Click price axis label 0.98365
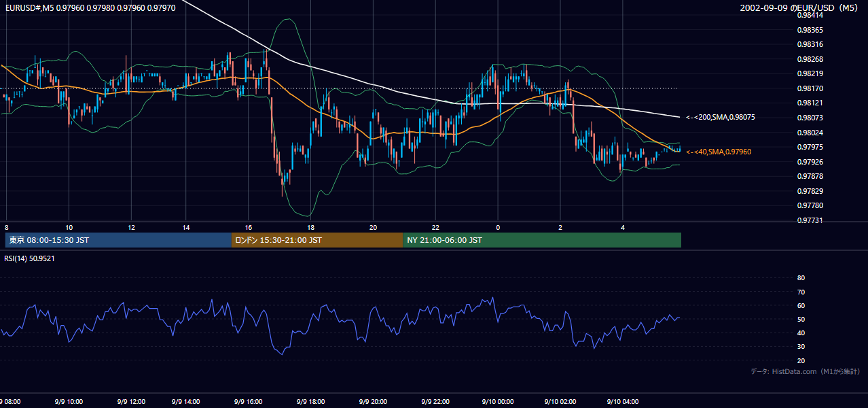868x408 pixels. tap(810, 30)
